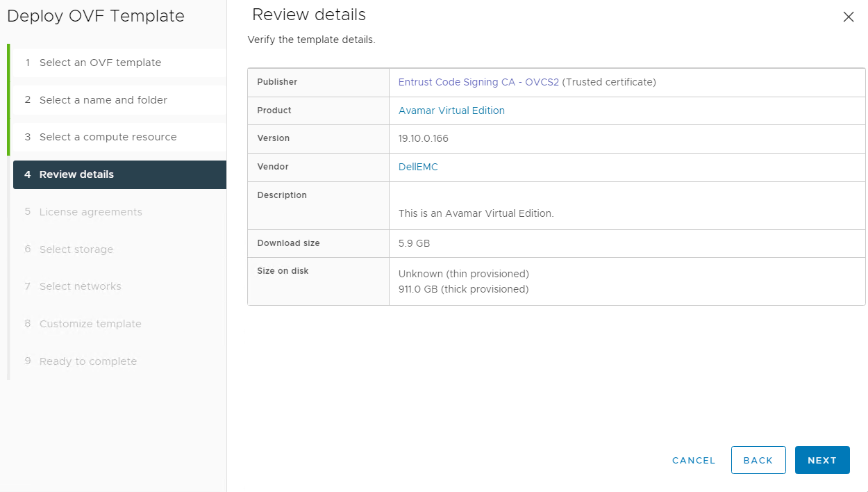Viewport: 868px width, 492px height.
Task: Click the BACK button
Action: (758, 460)
